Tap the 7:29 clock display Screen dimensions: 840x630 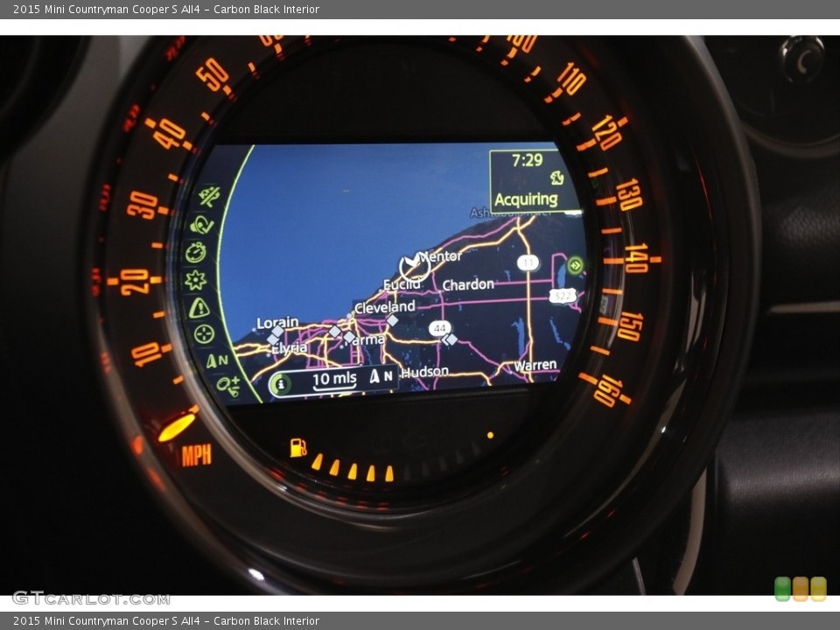(x=527, y=159)
